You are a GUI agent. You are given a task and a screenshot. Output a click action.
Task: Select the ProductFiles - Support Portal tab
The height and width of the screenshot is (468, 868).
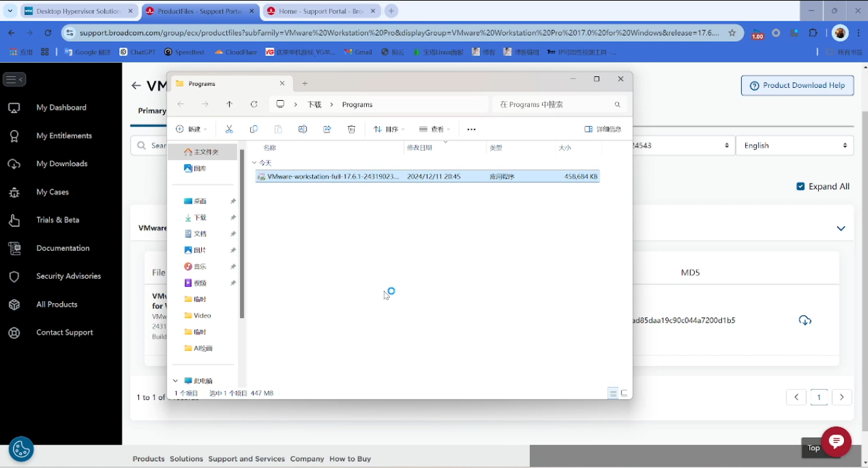pos(201,11)
